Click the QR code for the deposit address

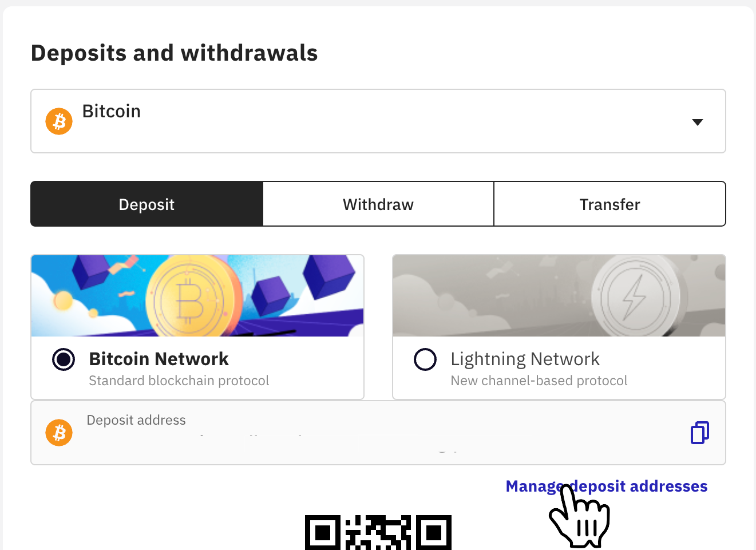[378, 532]
